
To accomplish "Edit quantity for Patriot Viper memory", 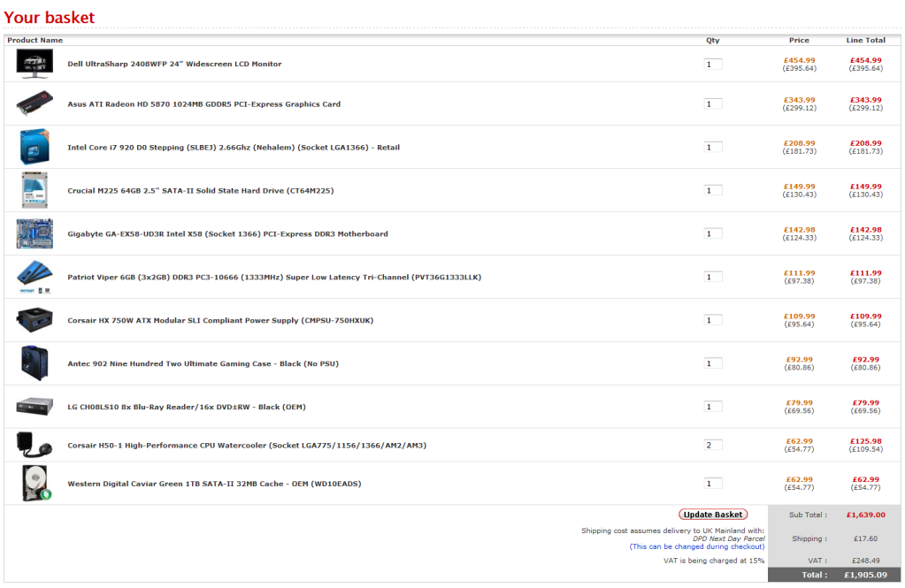I will (x=713, y=277).
